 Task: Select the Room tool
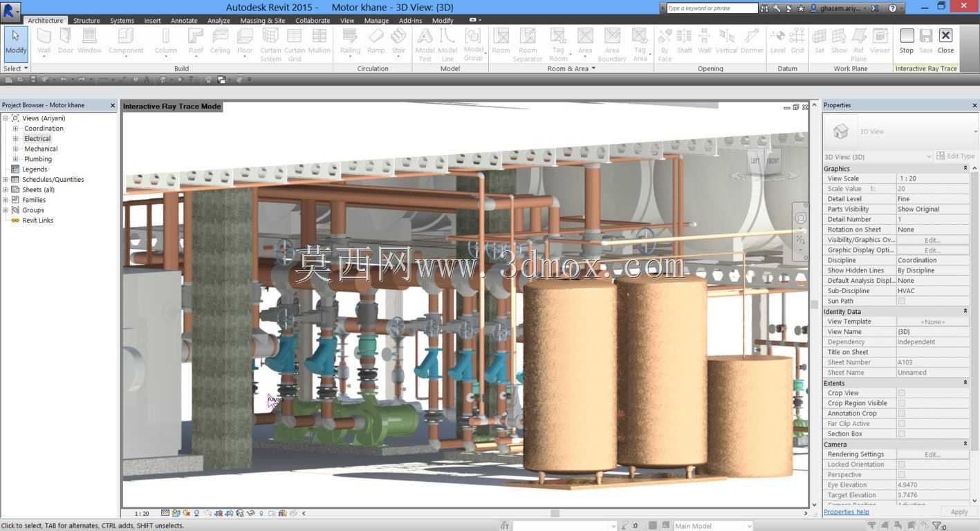point(501,41)
